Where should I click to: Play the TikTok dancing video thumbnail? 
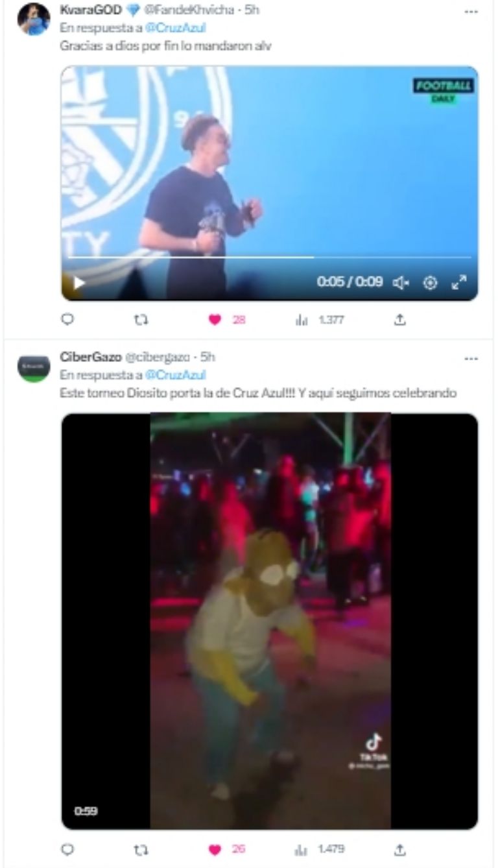(270, 621)
